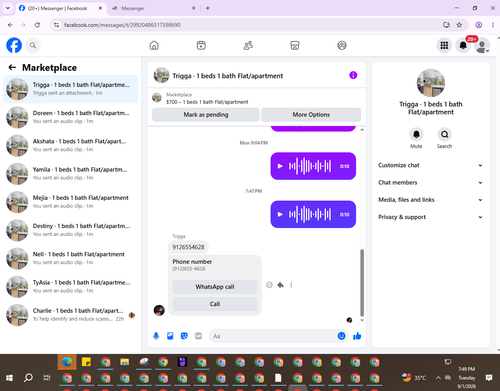This screenshot has height=391, width=500.
Task: Expand Media, files and links section
Action: point(430,200)
